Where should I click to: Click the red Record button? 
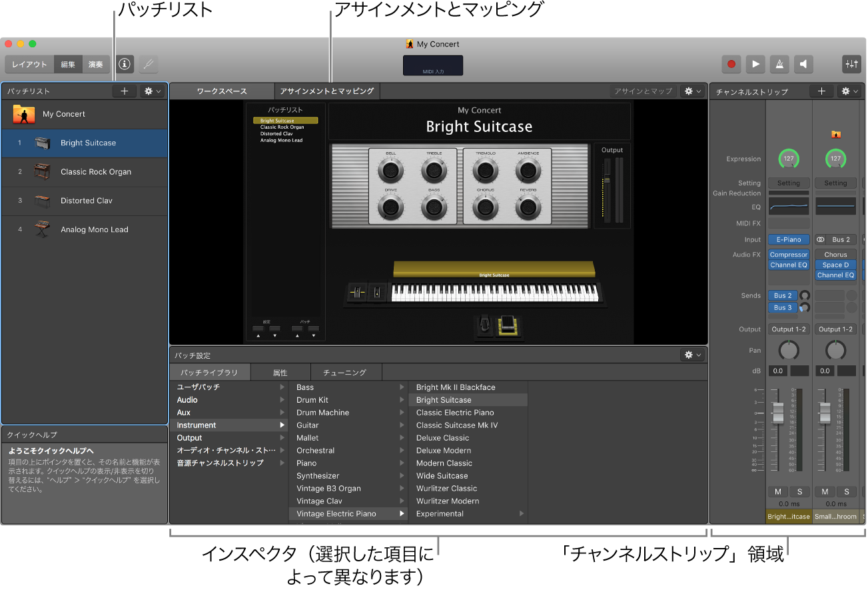731,64
